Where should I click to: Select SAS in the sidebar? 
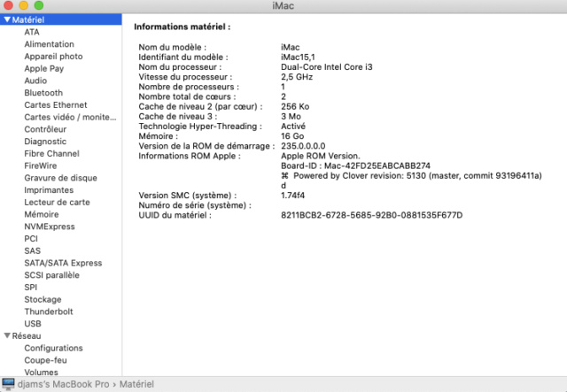click(x=32, y=250)
